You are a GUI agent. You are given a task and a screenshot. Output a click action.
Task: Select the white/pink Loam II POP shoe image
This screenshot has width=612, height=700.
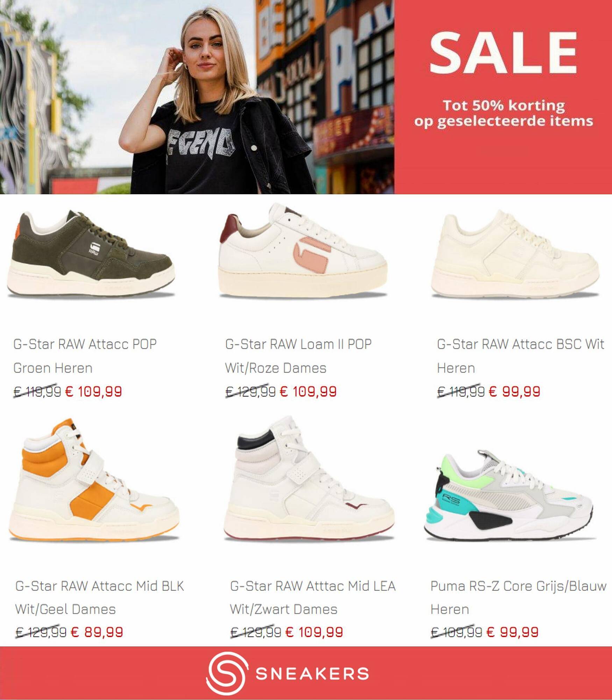pyautogui.click(x=303, y=250)
